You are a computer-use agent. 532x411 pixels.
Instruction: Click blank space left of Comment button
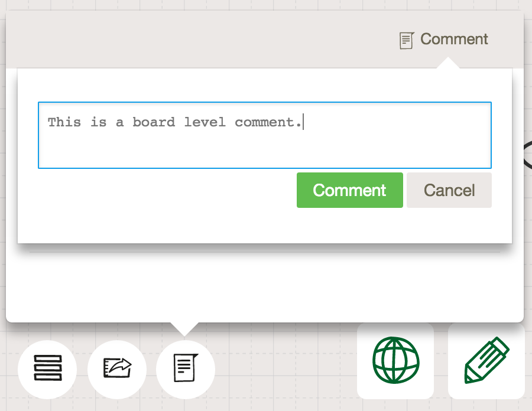point(166,190)
